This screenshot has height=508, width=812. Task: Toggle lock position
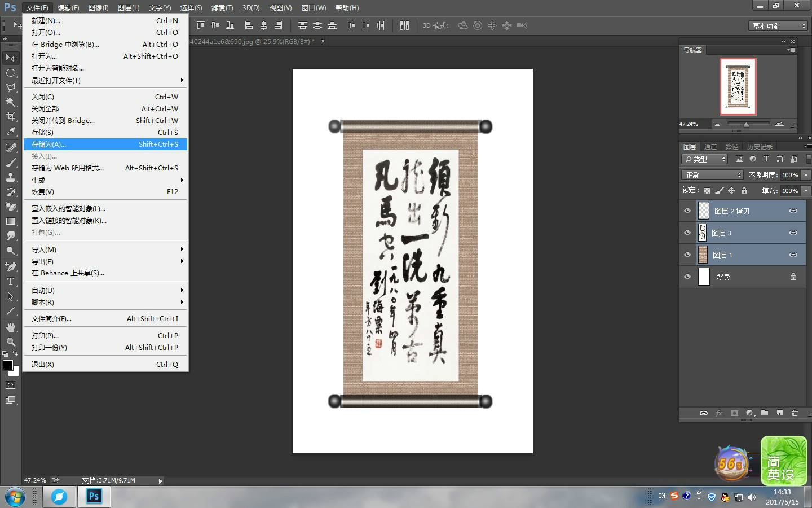coord(731,191)
